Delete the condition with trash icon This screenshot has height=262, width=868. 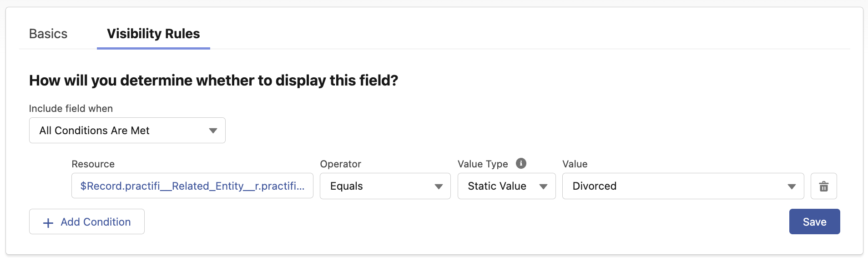tap(823, 186)
